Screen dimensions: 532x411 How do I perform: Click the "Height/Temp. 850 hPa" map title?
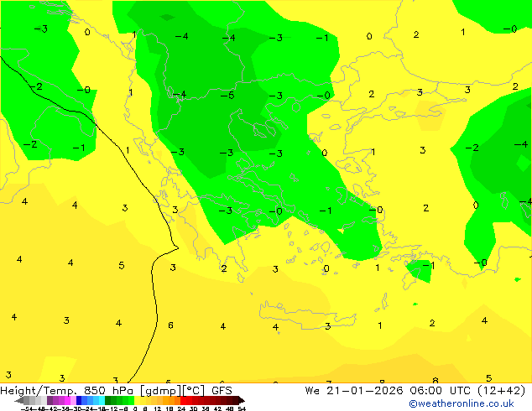click(x=65, y=391)
